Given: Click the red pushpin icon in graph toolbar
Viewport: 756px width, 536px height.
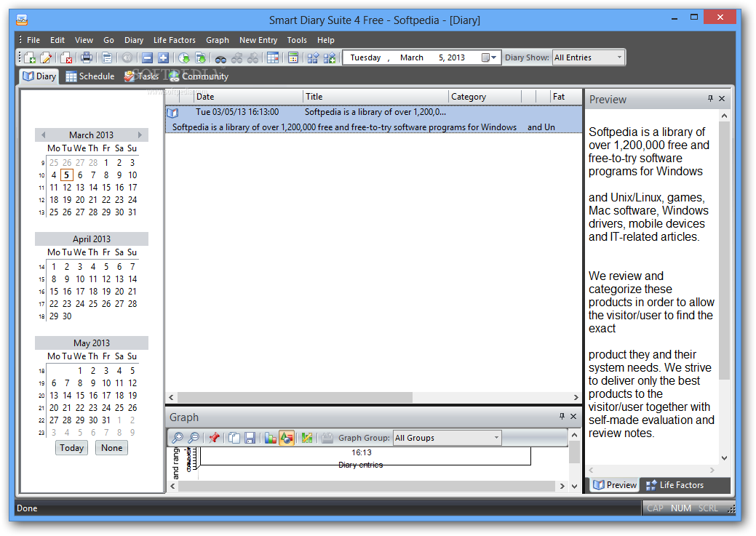Looking at the screenshot, I should tap(214, 438).
